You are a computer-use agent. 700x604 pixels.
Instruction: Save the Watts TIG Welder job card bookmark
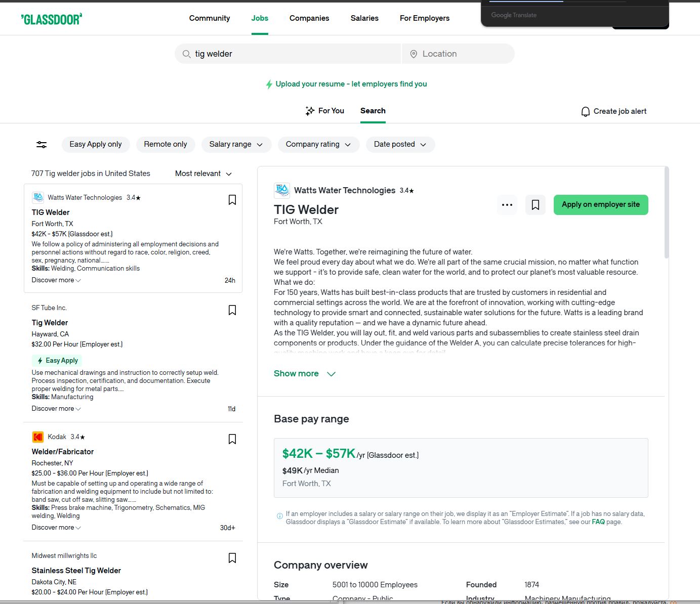(x=232, y=200)
